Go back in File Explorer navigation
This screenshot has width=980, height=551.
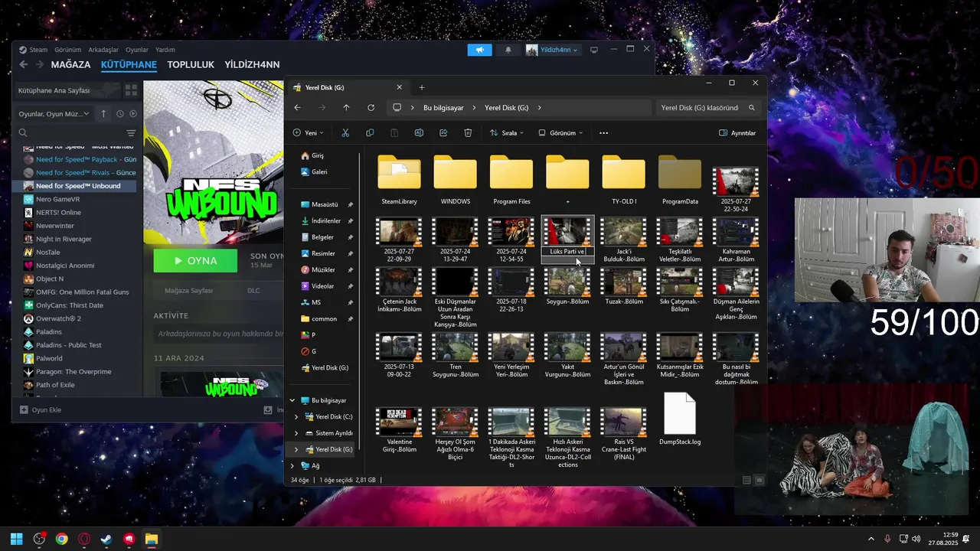(x=297, y=108)
